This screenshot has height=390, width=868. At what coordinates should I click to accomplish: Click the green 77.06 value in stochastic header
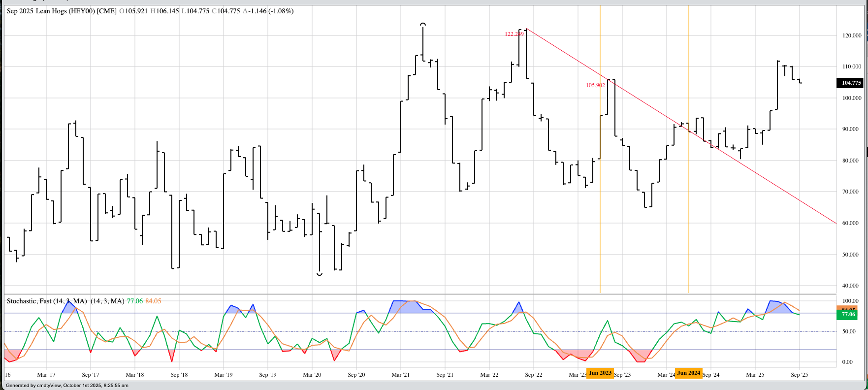pos(134,301)
